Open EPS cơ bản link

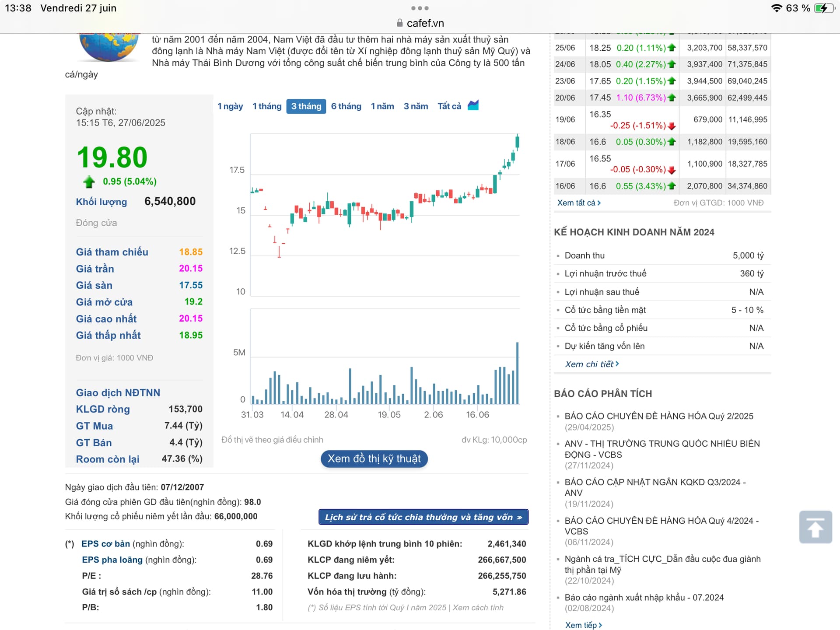(x=105, y=544)
